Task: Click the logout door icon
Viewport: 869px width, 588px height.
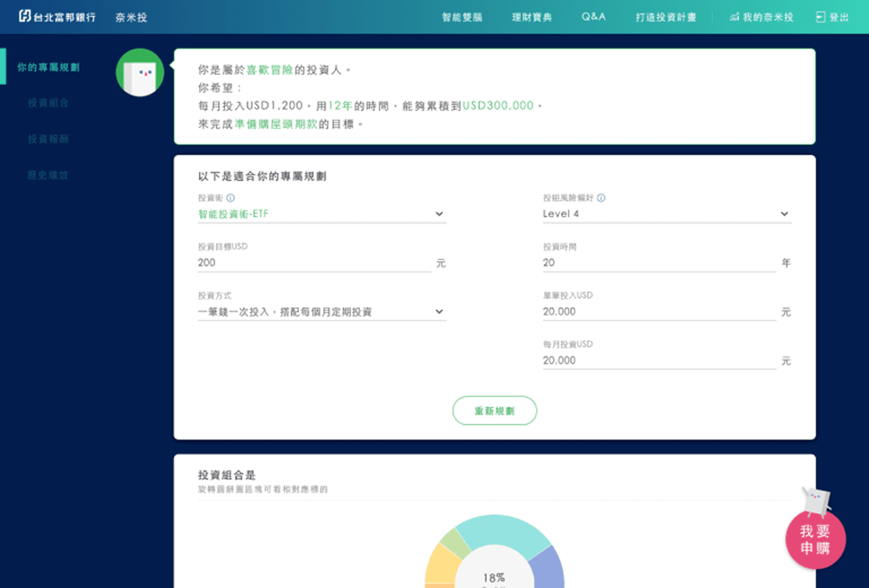Action: [x=820, y=17]
